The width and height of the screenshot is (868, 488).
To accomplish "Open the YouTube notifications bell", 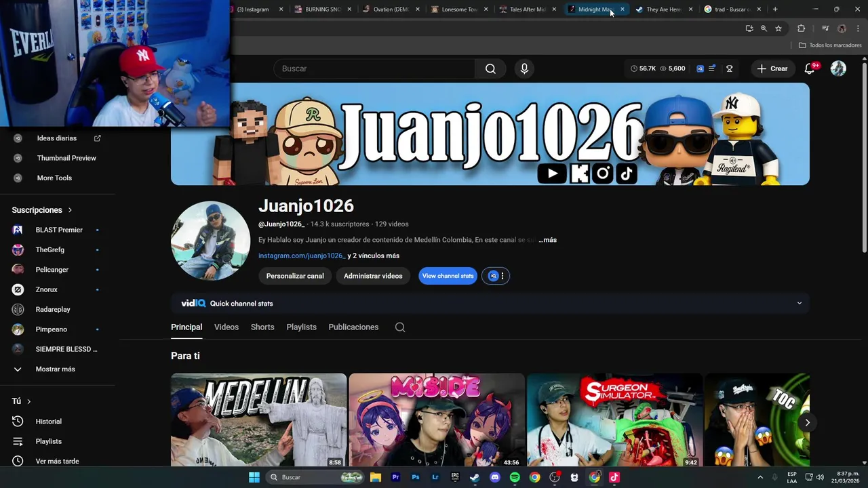I will click(x=810, y=68).
